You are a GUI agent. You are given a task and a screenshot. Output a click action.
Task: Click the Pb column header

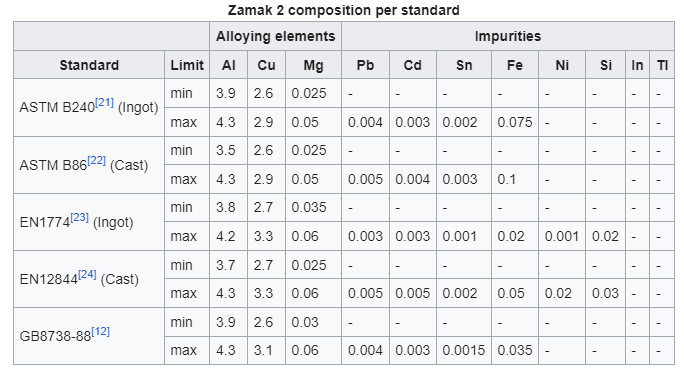366,65
